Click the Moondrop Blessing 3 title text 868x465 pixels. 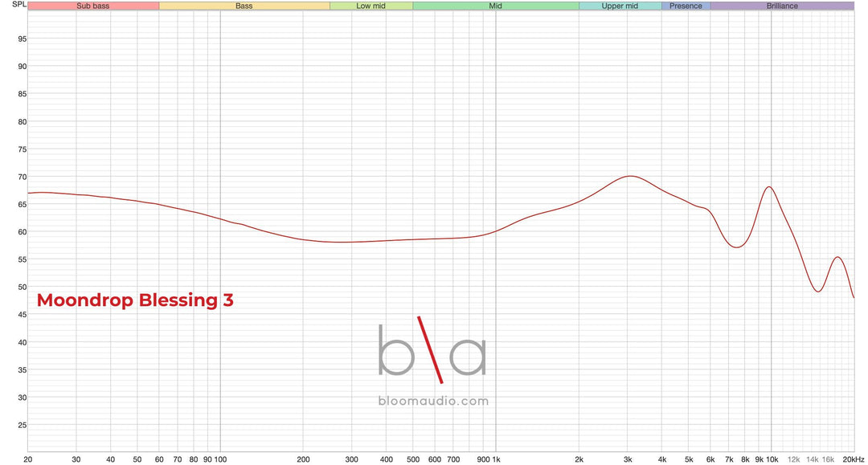[x=135, y=300]
